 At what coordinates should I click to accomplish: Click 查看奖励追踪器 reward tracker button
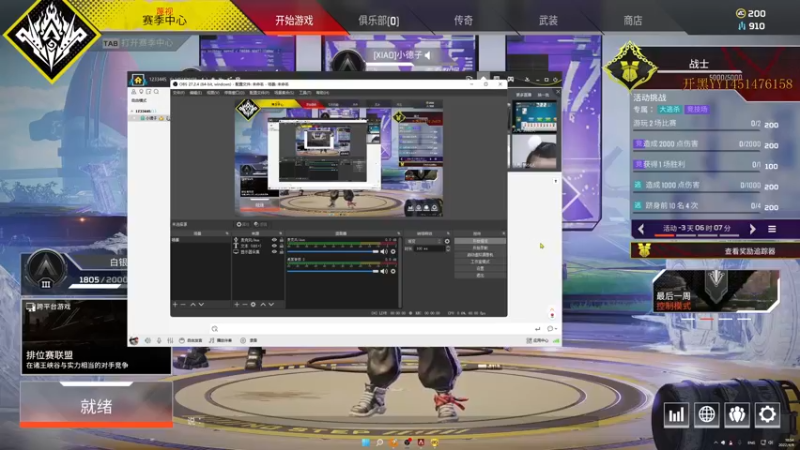pos(749,251)
